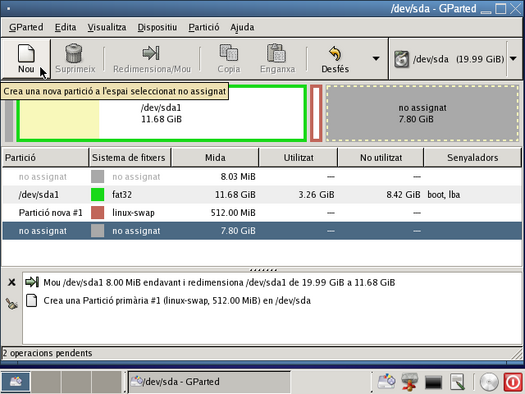Viewport: 525px width, 394px height.
Task: Click the pane divider grip above operations
Action: point(263,269)
